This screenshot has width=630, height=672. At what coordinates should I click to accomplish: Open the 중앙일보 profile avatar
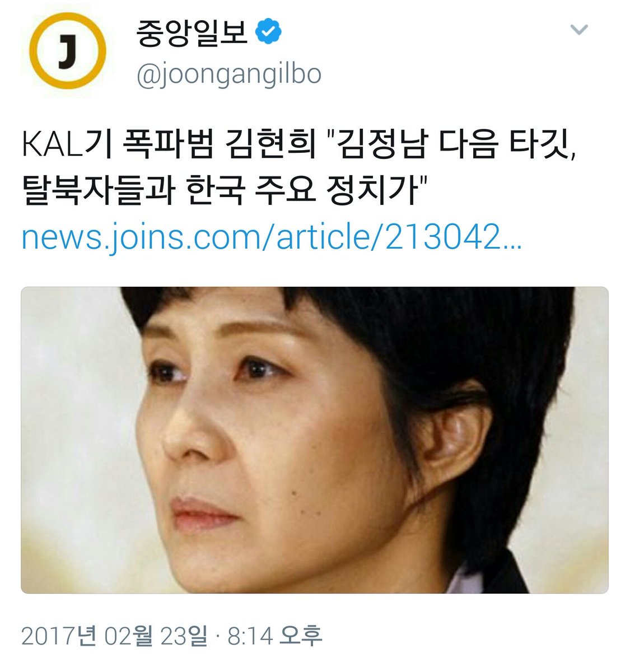pyautogui.click(x=67, y=53)
